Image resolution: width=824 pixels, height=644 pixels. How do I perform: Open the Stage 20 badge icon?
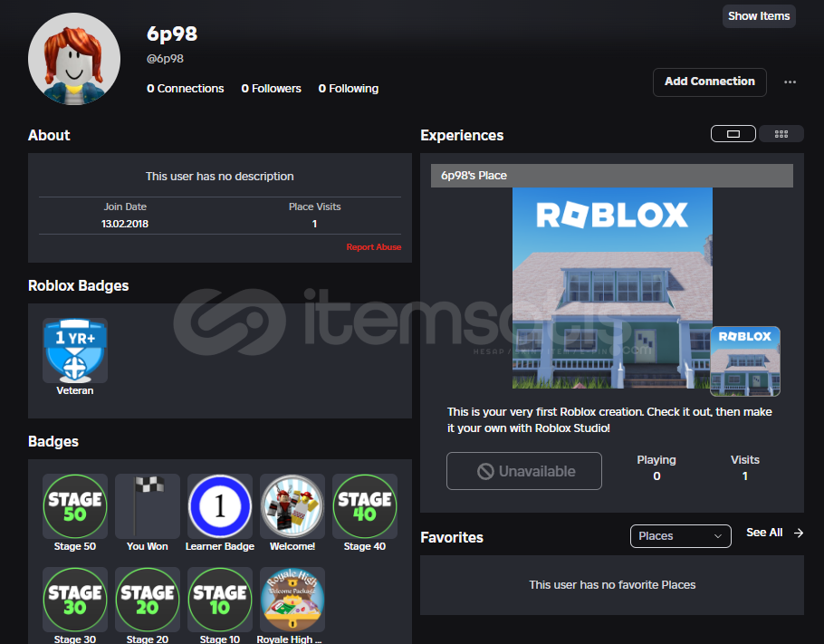148,600
